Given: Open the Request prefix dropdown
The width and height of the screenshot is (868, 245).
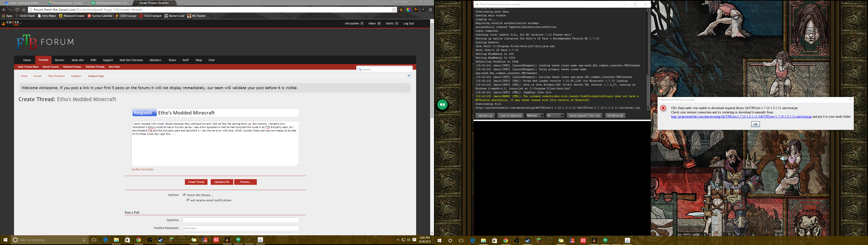Looking at the screenshot, I should [x=144, y=113].
